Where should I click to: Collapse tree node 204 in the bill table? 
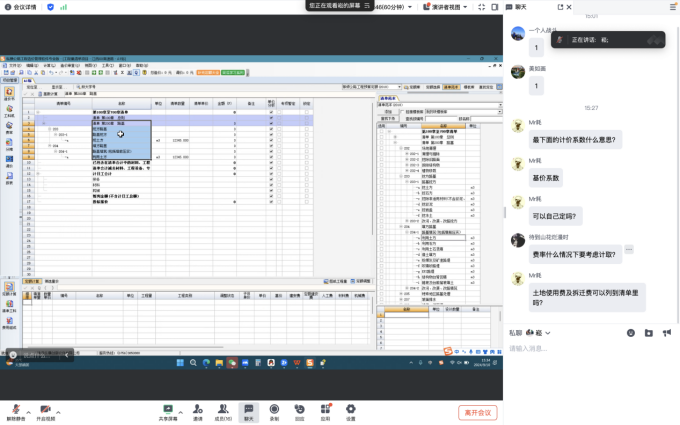coord(49,146)
